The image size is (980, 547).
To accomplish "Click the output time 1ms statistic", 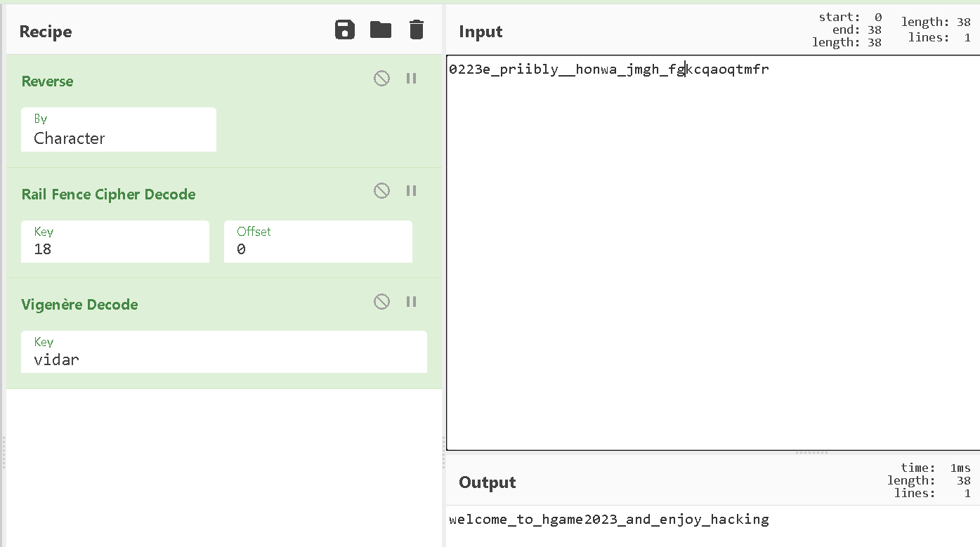I will pyautogui.click(x=936, y=468).
